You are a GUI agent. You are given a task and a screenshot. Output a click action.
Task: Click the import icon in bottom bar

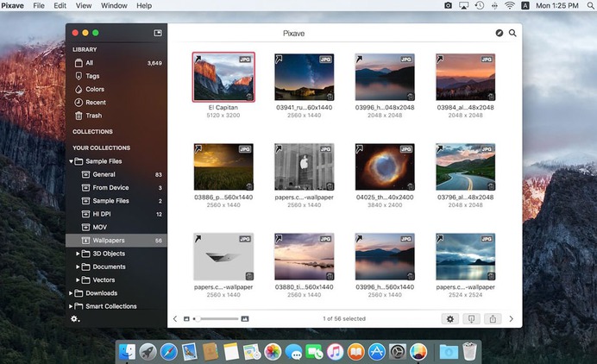pyautogui.click(x=471, y=318)
